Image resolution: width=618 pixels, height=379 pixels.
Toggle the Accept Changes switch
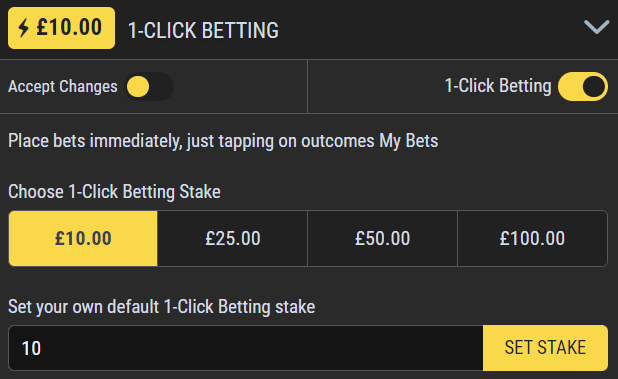(149, 86)
